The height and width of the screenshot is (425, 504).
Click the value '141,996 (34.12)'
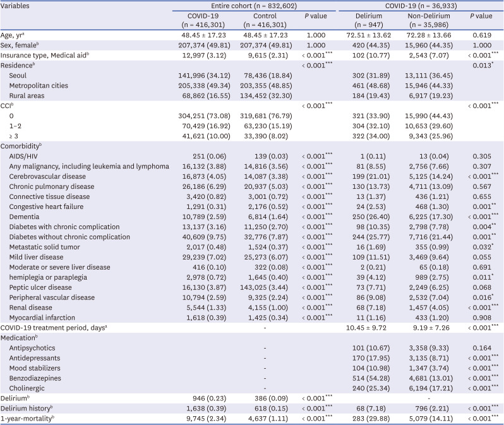click(204, 76)
